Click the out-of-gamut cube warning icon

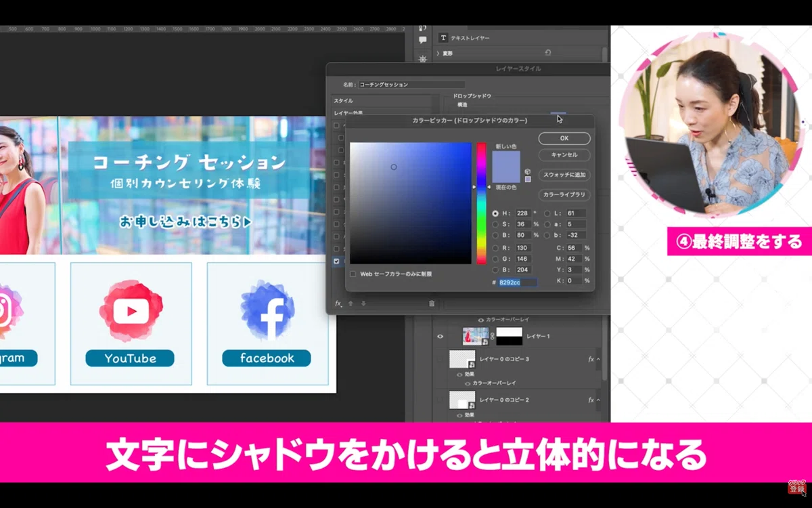[528, 171]
